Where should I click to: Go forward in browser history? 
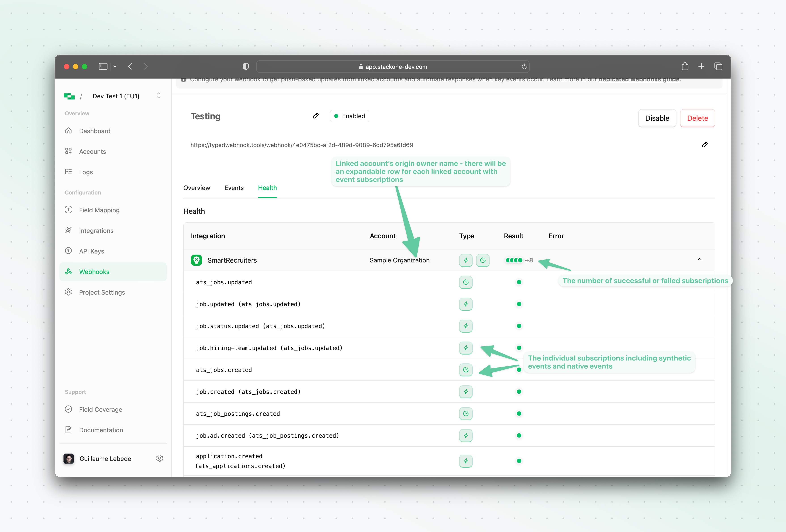point(146,67)
